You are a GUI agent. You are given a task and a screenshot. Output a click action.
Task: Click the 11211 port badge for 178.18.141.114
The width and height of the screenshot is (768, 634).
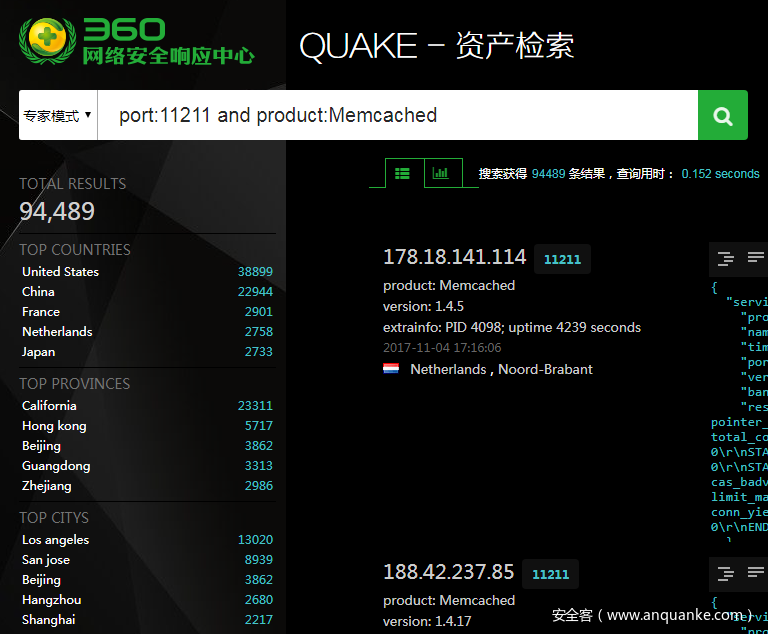click(x=562, y=259)
